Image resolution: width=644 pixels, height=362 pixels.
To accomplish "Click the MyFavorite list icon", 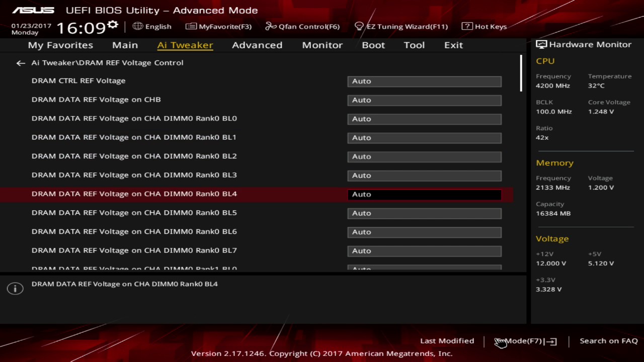I will [191, 26].
